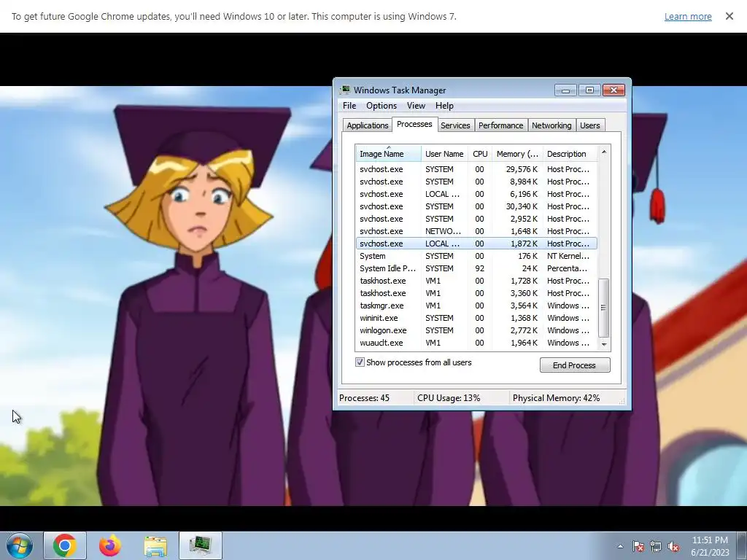Screen dimensions: 747x560
Task: Minimize the Task Manager window
Action: [x=565, y=90]
